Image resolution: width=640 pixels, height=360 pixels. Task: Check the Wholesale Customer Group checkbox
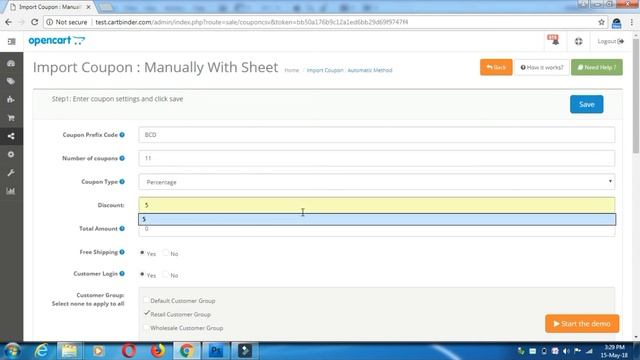(x=146, y=327)
